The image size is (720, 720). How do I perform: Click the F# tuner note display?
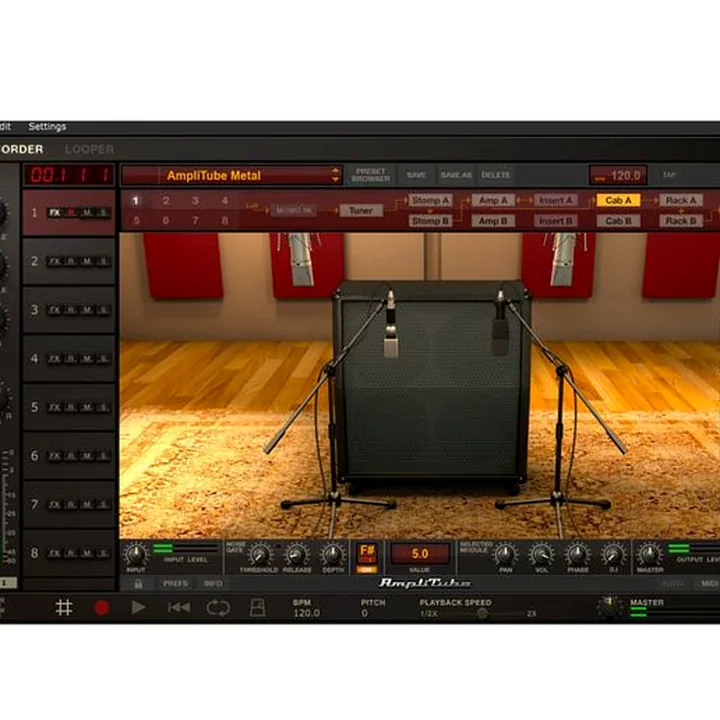[367, 553]
